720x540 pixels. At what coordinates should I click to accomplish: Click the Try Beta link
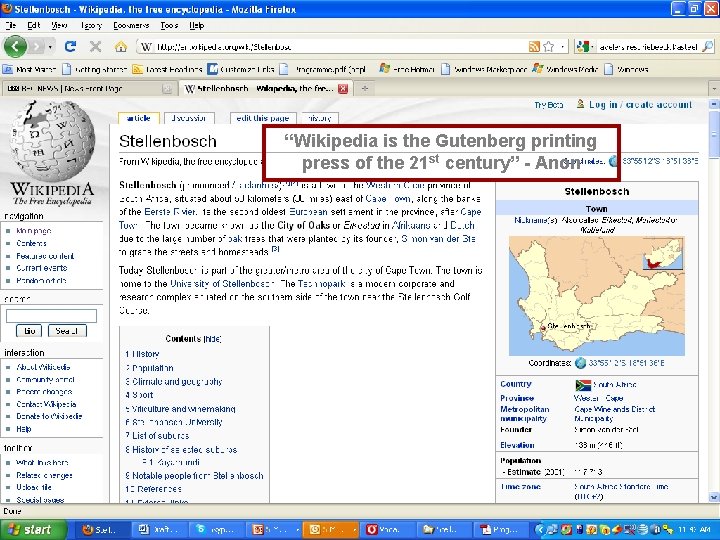[x=548, y=105]
